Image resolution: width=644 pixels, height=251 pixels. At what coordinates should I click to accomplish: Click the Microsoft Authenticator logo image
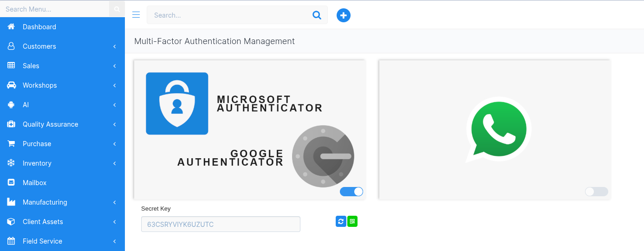(177, 103)
